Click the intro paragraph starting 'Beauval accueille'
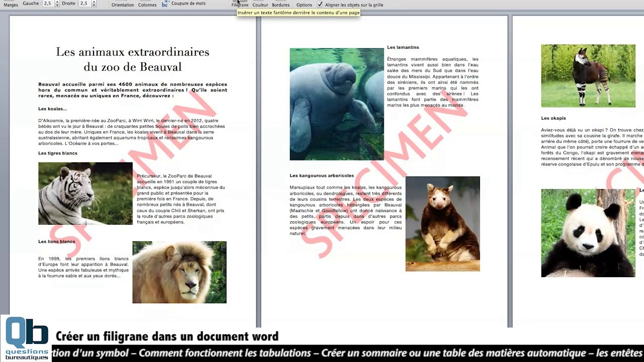 (x=133, y=90)
